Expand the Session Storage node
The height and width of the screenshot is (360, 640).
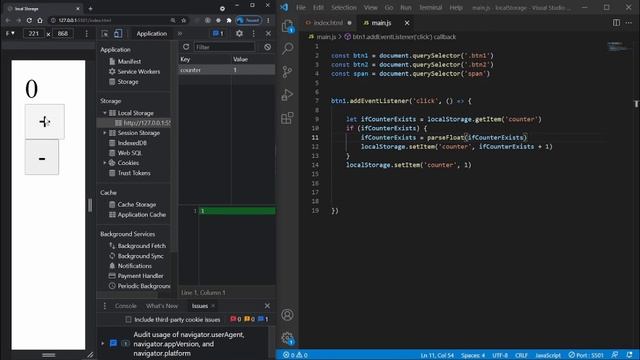coord(105,133)
